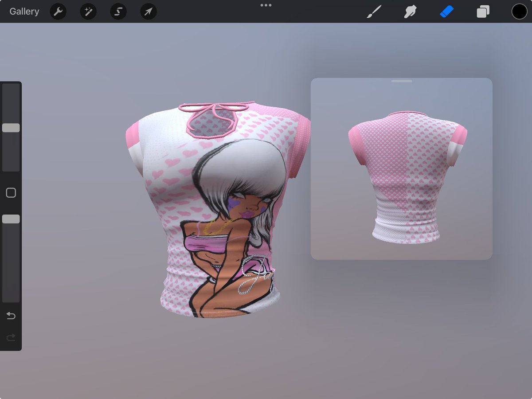Open the Actions wrench menu
This screenshot has height=399, width=532.
(x=58, y=12)
